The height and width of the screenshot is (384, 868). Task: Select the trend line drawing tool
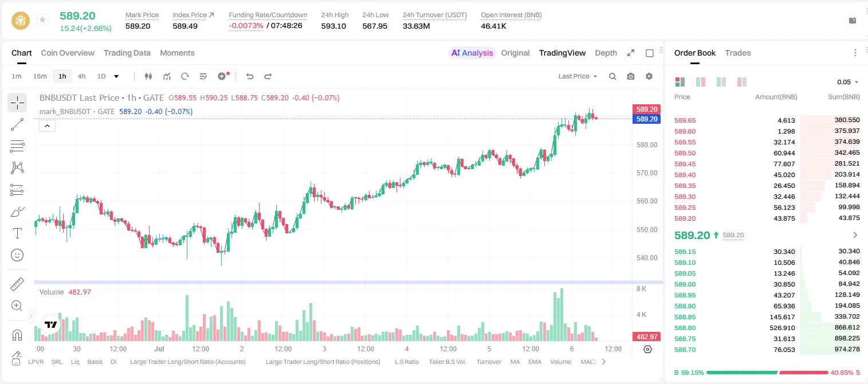pos(17,124)
